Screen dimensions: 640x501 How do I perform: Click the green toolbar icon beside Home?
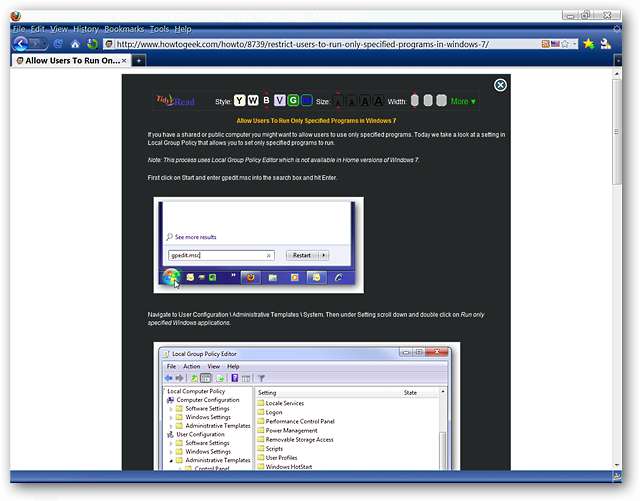point(92,44)
